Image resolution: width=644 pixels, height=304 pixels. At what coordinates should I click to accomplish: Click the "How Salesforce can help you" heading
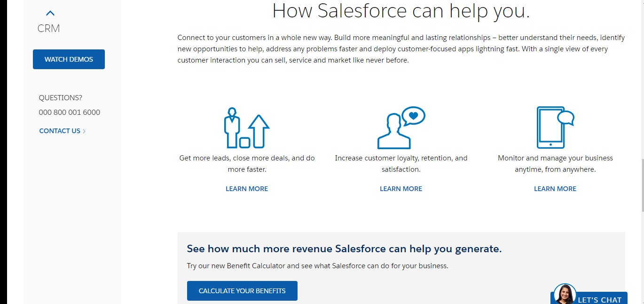tap(401, 11)
